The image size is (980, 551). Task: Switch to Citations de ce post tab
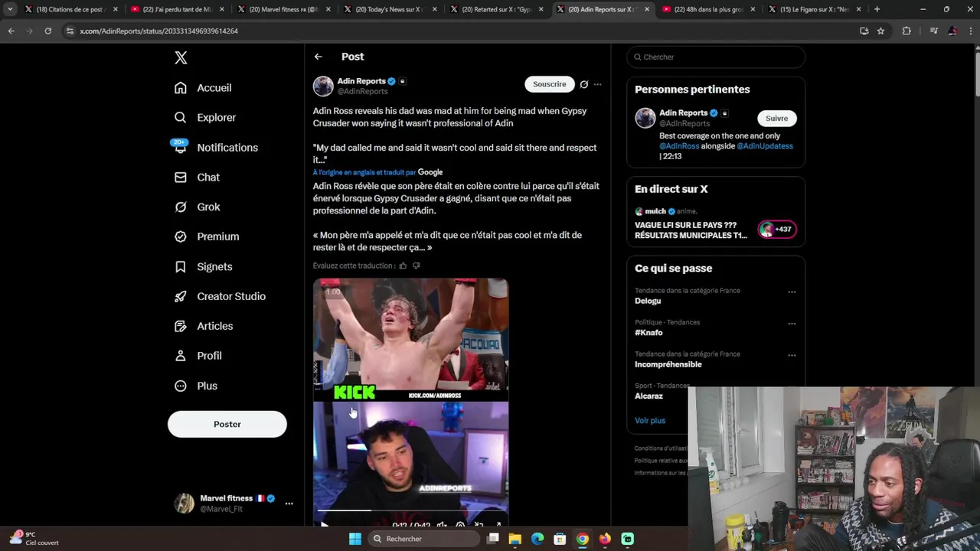(70, 9)
